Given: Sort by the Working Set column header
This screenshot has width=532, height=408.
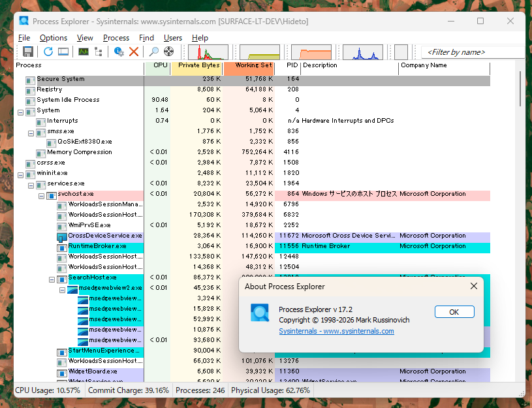Looking at the screenshot, I should pos(249,68).
